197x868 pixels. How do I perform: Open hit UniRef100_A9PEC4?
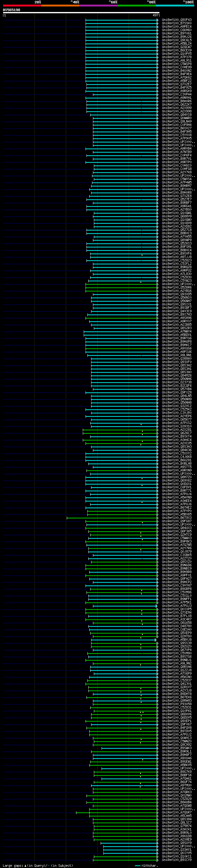pyautogui.click(x=177, y=26)
